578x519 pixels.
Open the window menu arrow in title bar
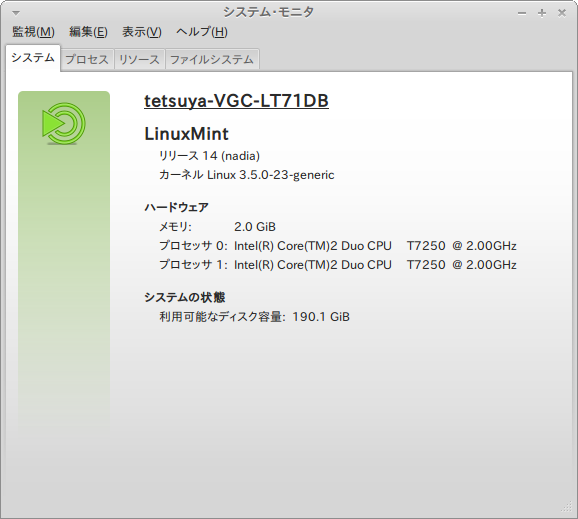(16, 13)
